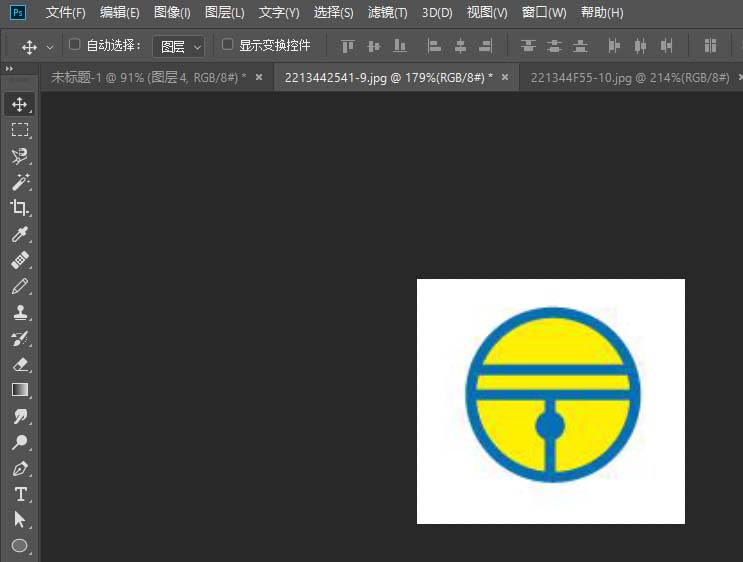This screenshot has width=743, height=562.
Task: Open the 图像(I) menu
Action: [172, 12]
